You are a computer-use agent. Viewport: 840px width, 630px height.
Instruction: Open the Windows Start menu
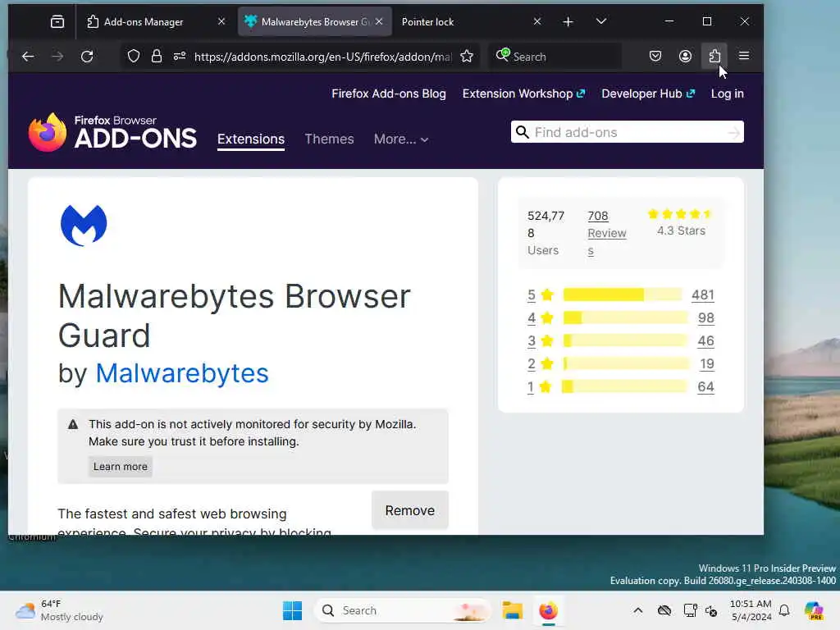[x=292, y=610]
